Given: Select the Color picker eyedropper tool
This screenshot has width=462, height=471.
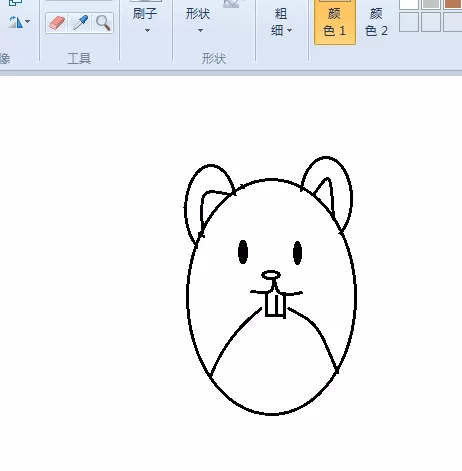Looking at the screenshot, I should [x=80, y=23].
